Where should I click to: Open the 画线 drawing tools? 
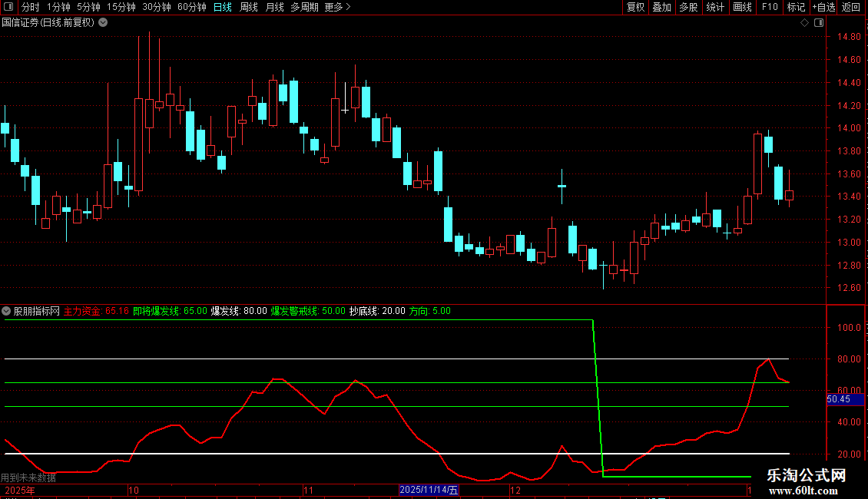coord(742,7)
